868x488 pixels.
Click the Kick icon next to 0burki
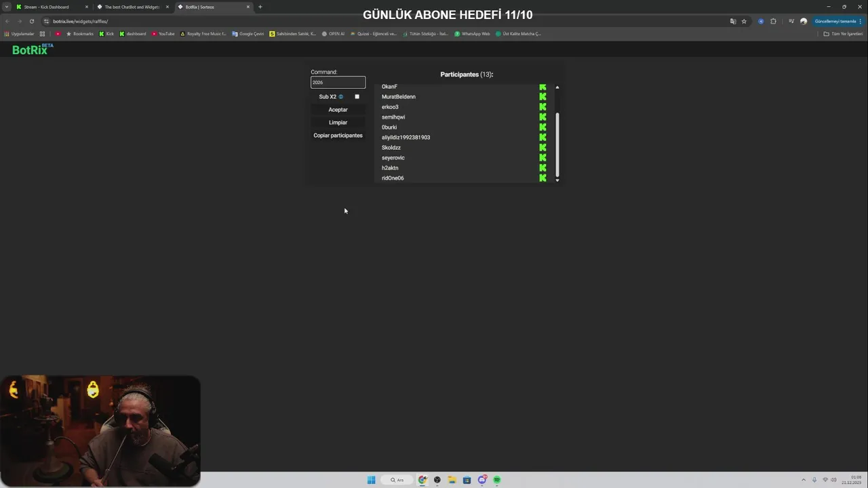[542, 127]
